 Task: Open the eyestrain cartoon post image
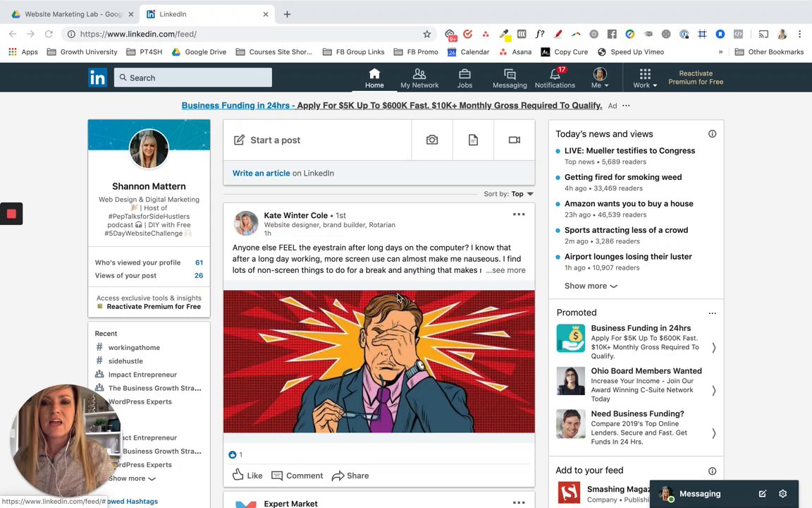tap(379, 361)
